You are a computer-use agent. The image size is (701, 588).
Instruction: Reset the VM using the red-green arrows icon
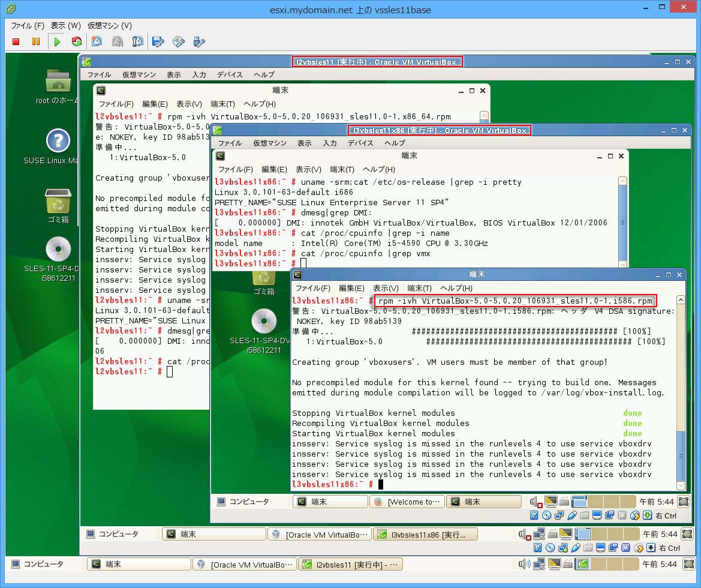tap(77, 41)
